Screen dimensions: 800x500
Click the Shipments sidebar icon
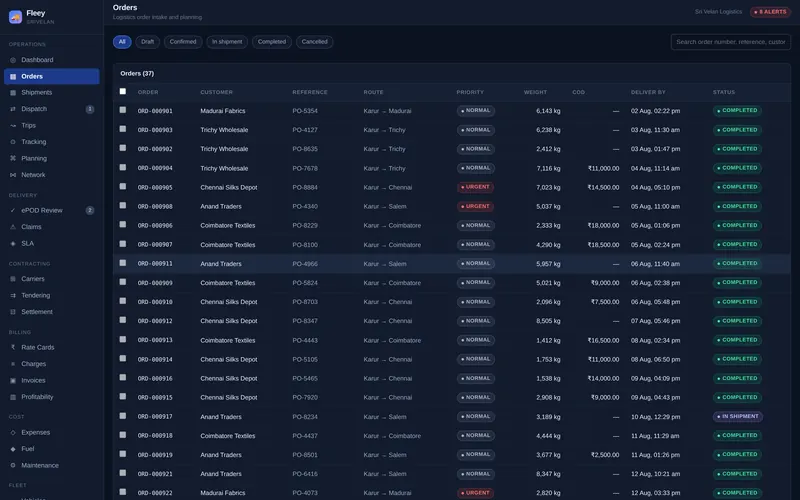13,93
